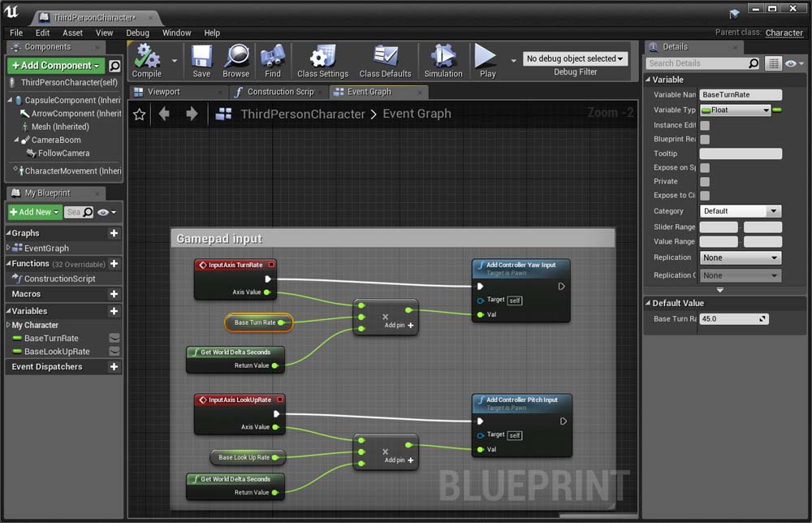This screenshot has height=523, width=812.
Task: Open the debug object filter dropdown
Action: tap(576, 59)
